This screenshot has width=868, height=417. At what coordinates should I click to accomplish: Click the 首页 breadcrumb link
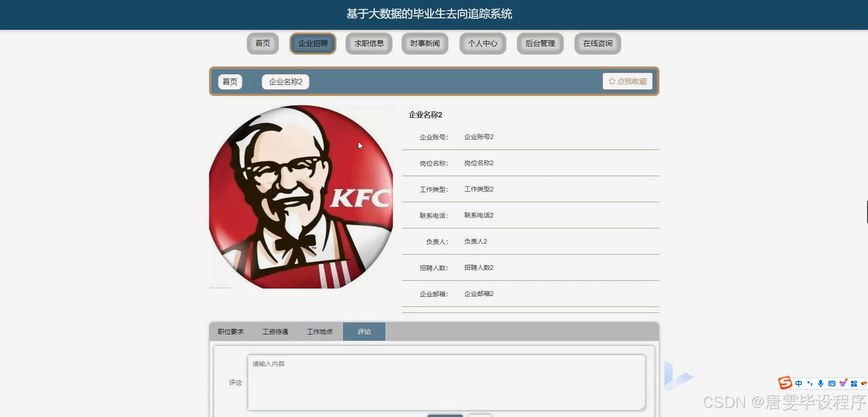coord(230,82)
